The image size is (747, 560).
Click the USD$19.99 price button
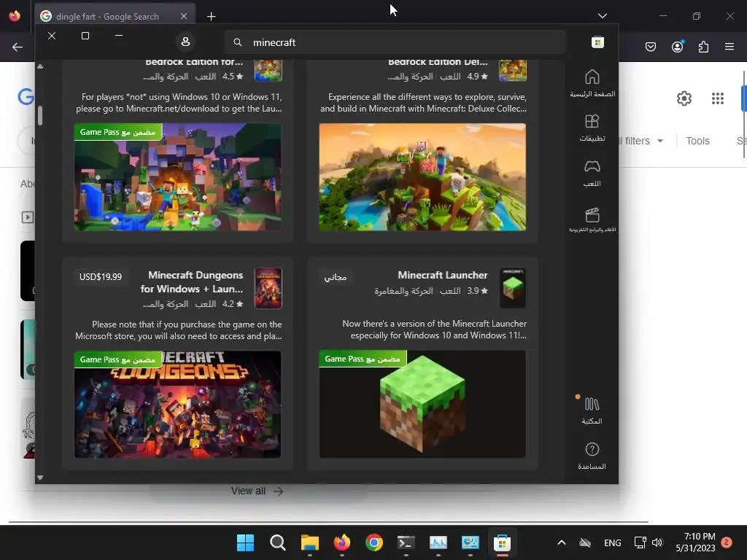click(101, 276)
